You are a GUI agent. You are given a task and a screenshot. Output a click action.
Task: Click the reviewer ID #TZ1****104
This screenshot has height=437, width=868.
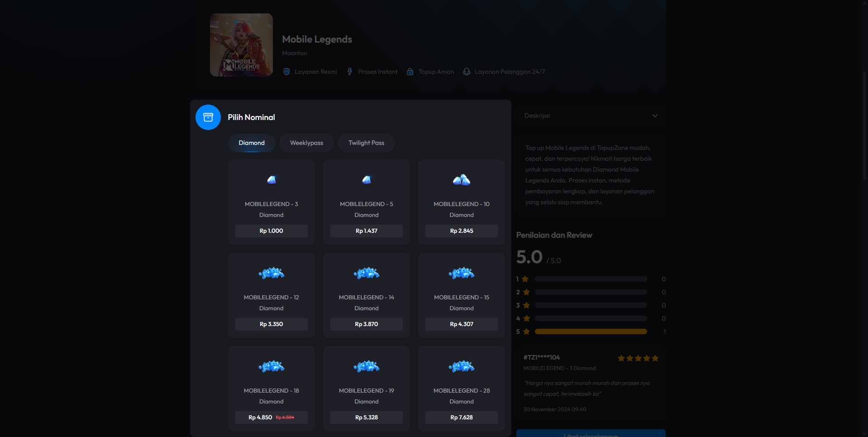[542, 357]
